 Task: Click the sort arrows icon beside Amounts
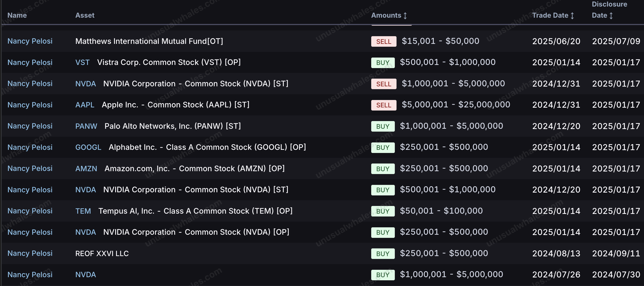click(x=405, y=16)
